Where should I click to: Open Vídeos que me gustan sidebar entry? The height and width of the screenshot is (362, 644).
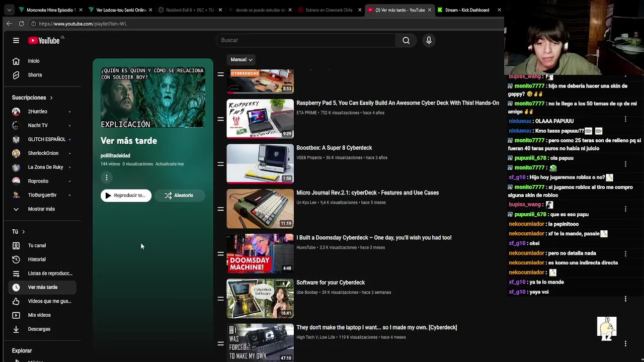(x=42, y=301)
